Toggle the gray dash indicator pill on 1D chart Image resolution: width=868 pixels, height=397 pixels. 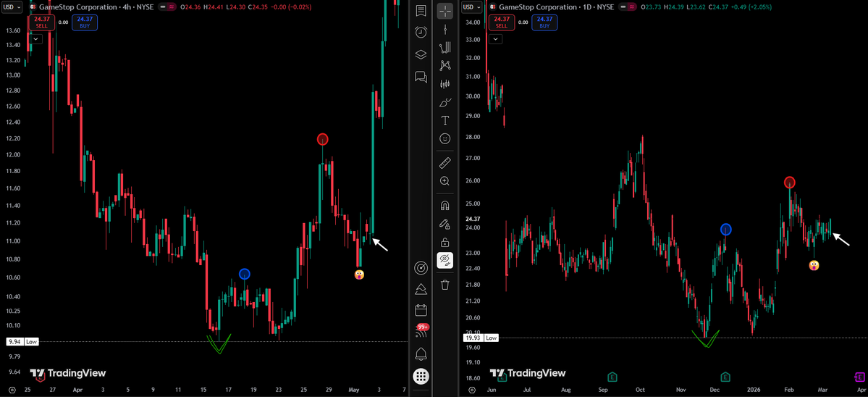click(x=622, y=7)
